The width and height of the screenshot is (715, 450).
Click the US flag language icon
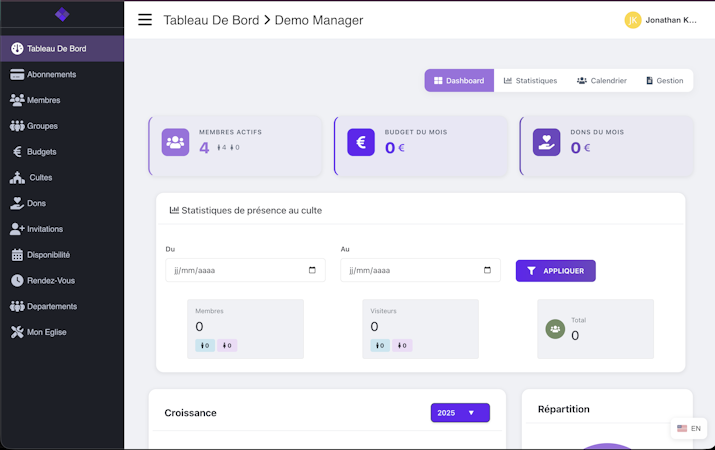682,428
